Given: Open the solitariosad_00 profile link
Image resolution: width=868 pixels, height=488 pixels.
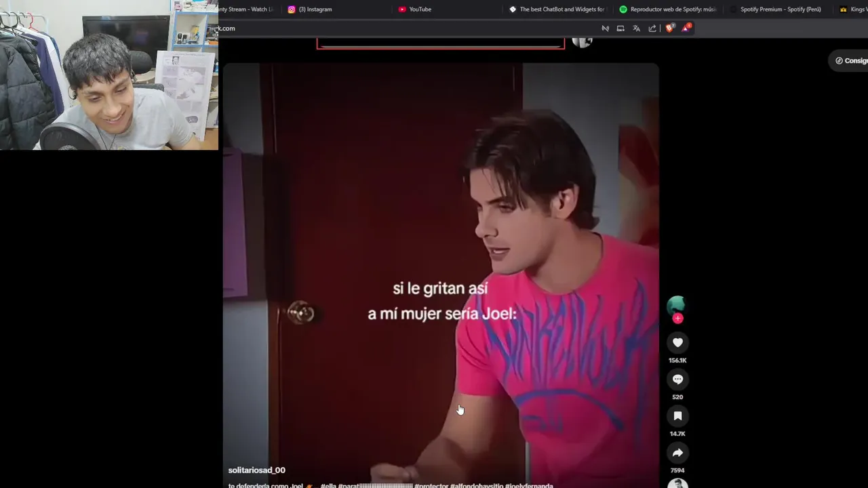Looking at the screenshot, I should coord(257,470).
